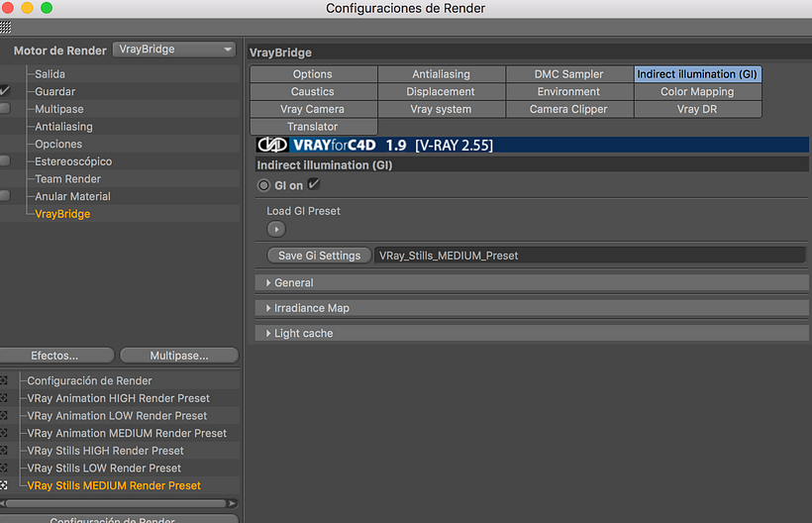
Task: Click icon beside Configuración de Render row
Action: (x=4, y=380)
